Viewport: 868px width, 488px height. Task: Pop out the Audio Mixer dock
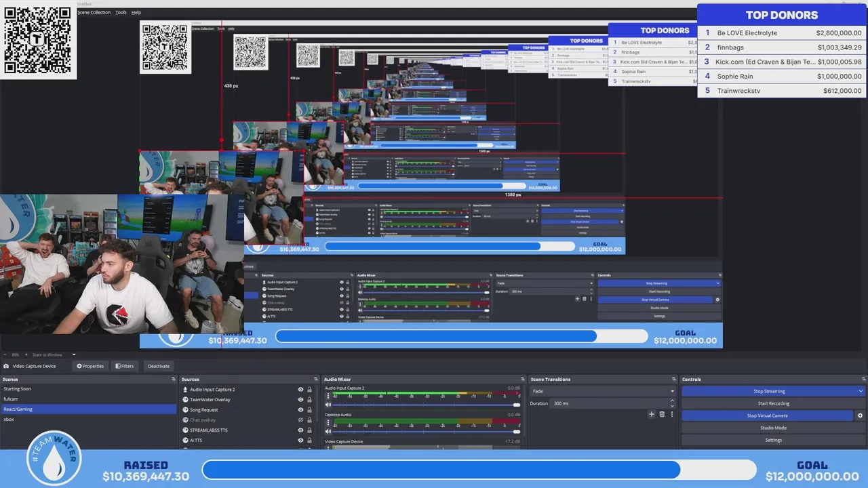522,380
